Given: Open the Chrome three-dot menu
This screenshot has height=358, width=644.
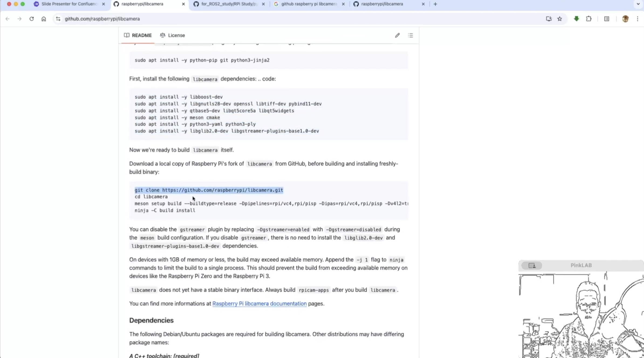Looking at the screenshot, I should click(638, 19).
